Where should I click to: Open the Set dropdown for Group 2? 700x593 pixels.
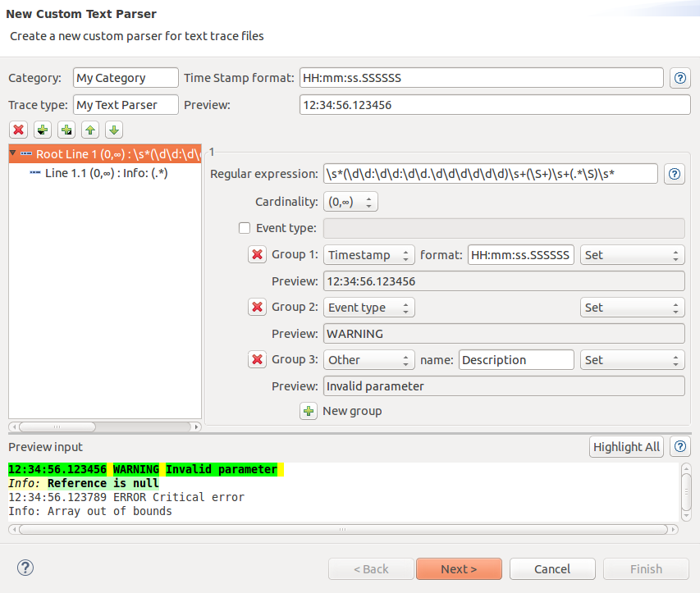coord(632,308)
